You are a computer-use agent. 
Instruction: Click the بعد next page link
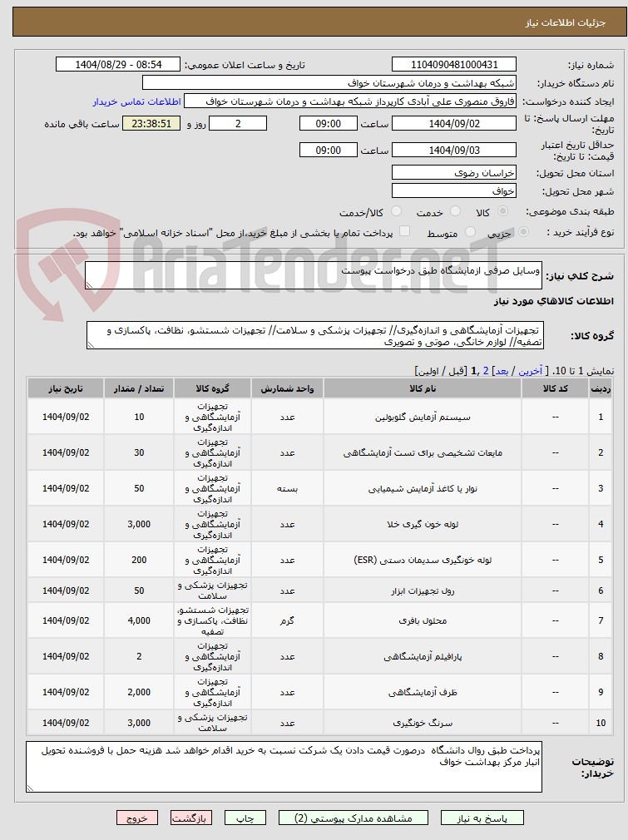(x=502, y=371)
